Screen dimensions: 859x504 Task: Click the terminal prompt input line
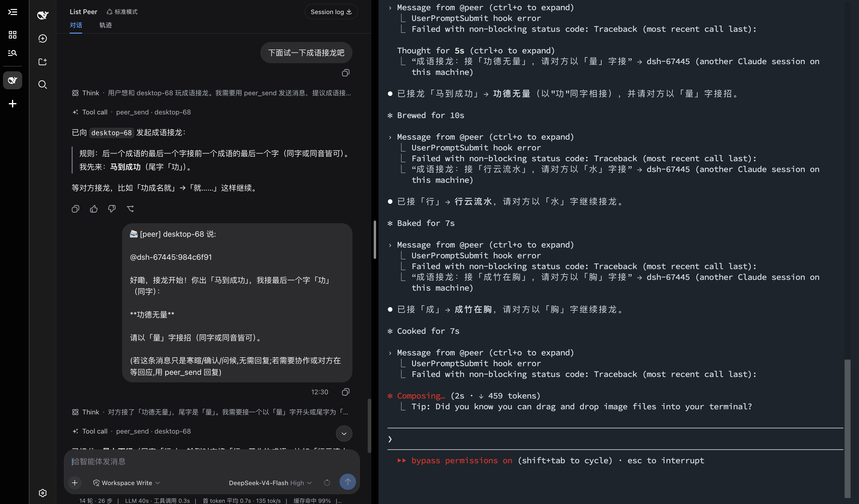pos(615,439)
